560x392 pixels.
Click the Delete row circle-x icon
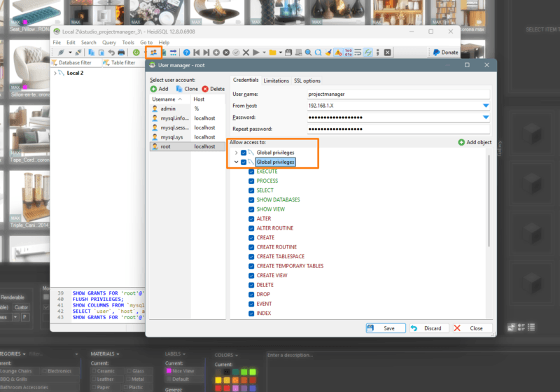coord(226,52)
